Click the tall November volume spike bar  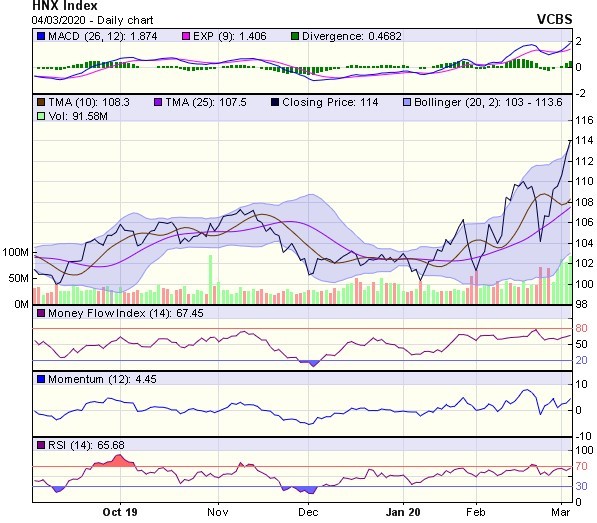[x=210, y=279]
